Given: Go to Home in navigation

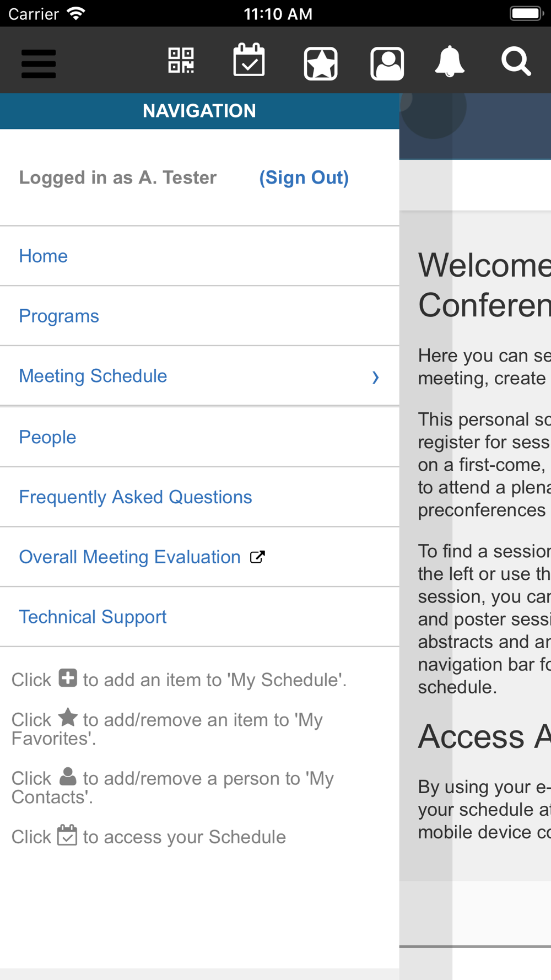Looking at the screenshot, I should point(43,256).
